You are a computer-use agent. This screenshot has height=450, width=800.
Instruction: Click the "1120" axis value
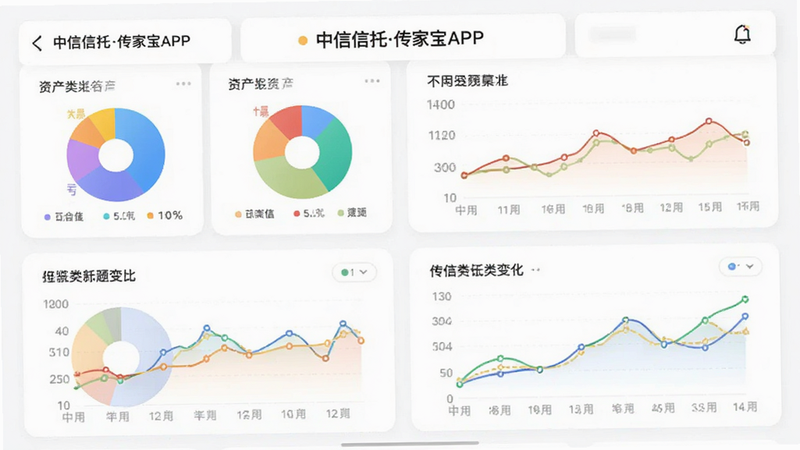pyautogui.click(x=441, y=136)
